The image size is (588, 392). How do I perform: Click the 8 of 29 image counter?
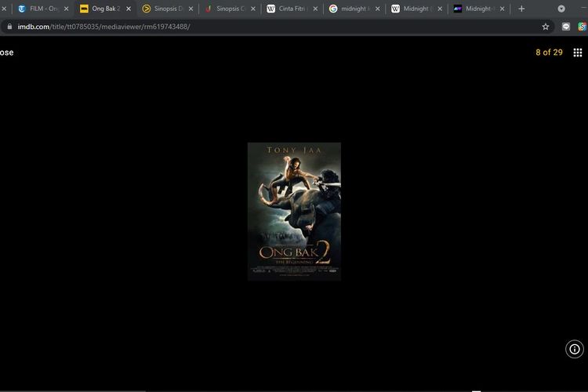tap(549, 53)
